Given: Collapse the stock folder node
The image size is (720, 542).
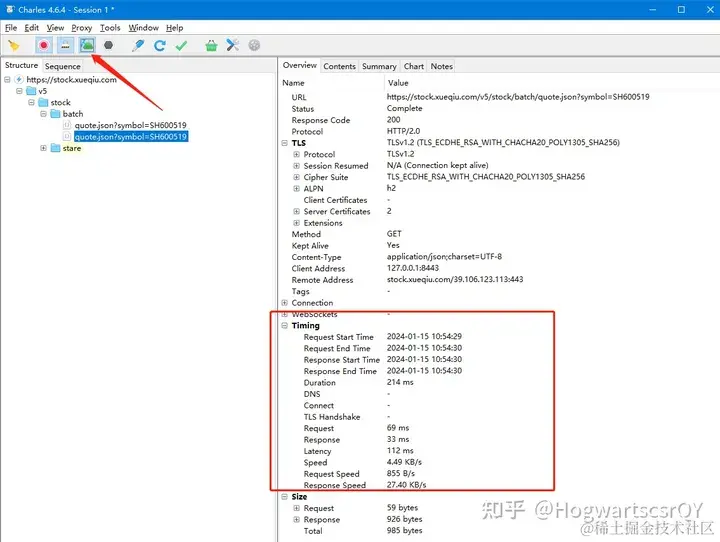Looking at the screenshot, I should tap(31, 102).
